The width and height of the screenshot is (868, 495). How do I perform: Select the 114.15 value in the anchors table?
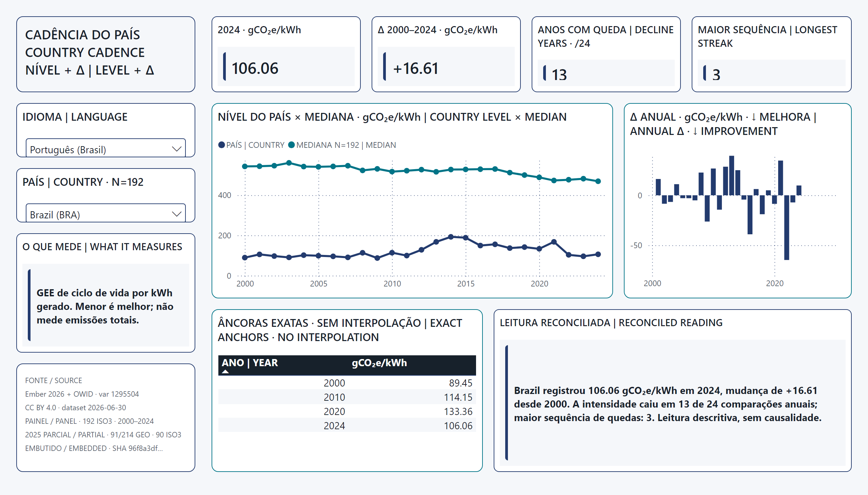[458, 397]
